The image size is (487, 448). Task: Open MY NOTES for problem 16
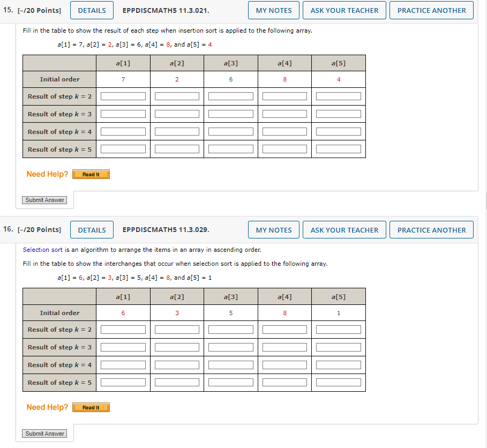point(273,229)
